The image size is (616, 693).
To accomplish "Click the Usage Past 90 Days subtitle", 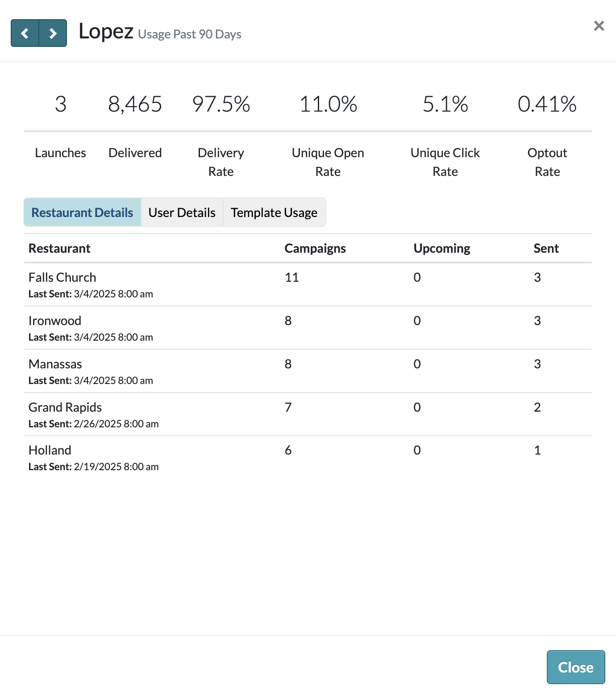I will 190,34.
